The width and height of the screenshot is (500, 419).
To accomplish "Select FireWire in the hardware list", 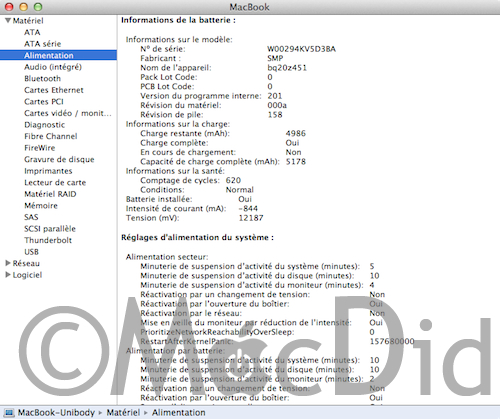I will (x=40, y=148).
